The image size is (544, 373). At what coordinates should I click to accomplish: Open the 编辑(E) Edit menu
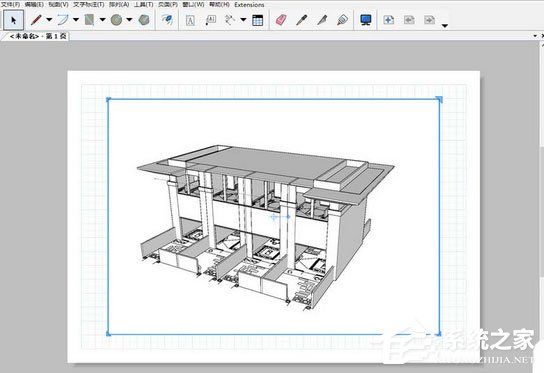[x=34, y=5]
